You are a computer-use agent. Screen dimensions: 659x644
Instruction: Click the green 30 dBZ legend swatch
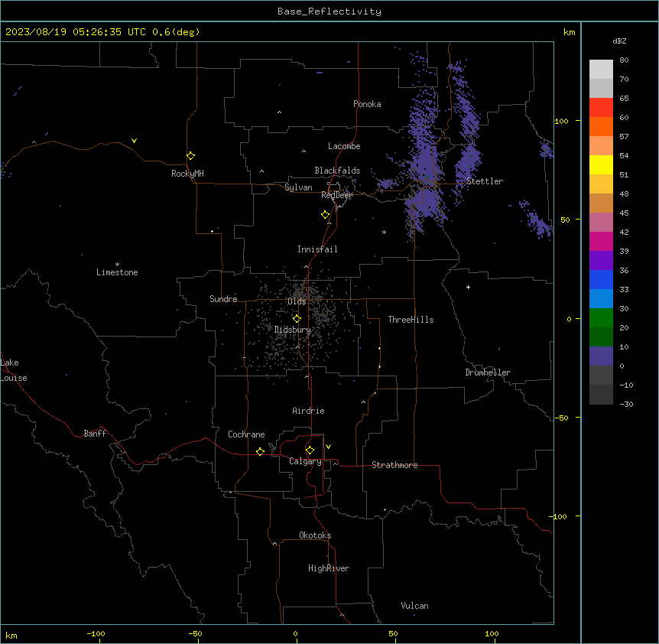coord(601,318)
